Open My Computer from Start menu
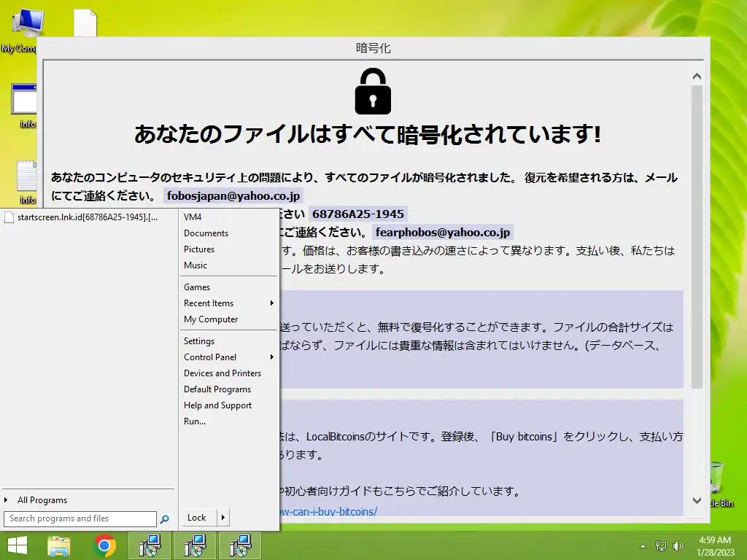 [211, 319]
